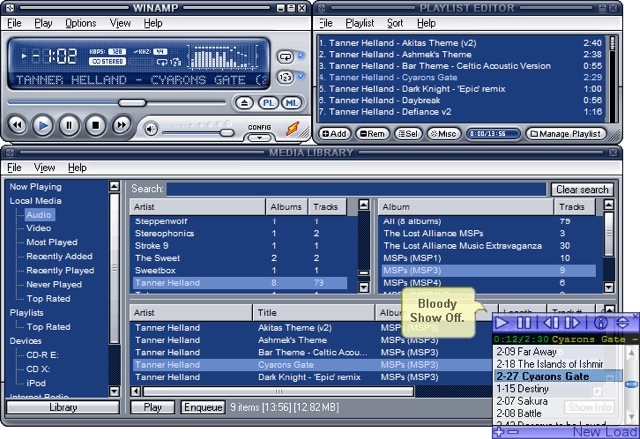Open Manage Playlist button

566,134
